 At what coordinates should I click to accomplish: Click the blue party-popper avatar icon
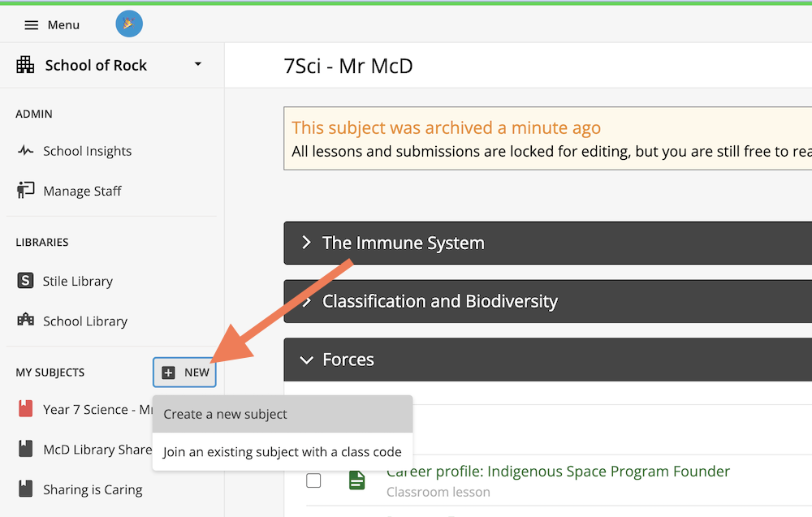tap(129, 24)
